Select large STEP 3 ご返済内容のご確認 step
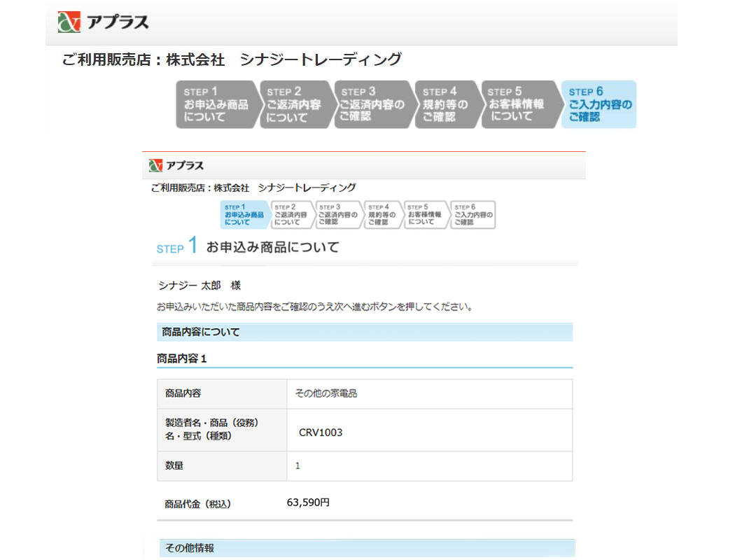The image size is (756, 560). tap(374, 104)
